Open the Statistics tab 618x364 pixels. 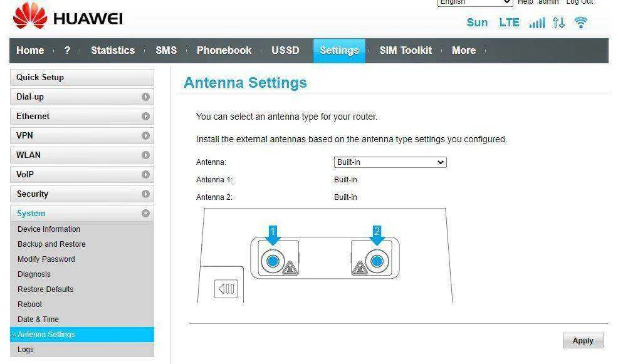pyautogui.click(x=113, y=50)
